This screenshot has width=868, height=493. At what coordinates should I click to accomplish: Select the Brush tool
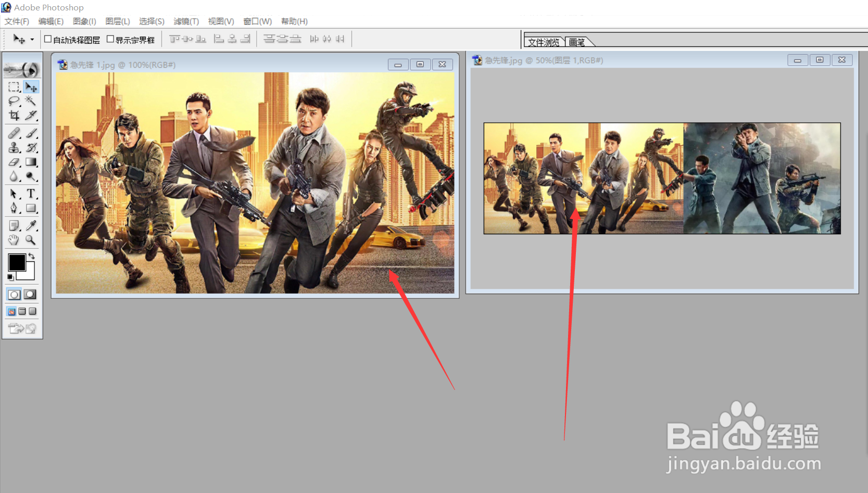click(31, 133)
